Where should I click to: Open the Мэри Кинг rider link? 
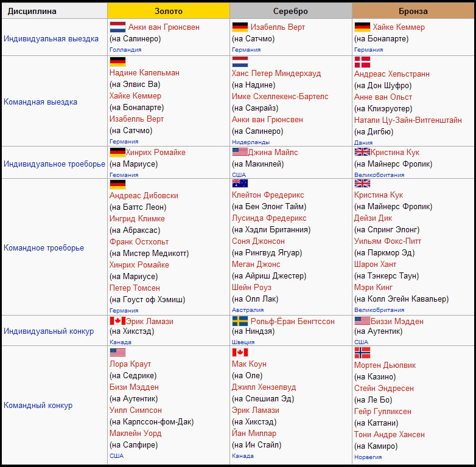pos(373,287)
